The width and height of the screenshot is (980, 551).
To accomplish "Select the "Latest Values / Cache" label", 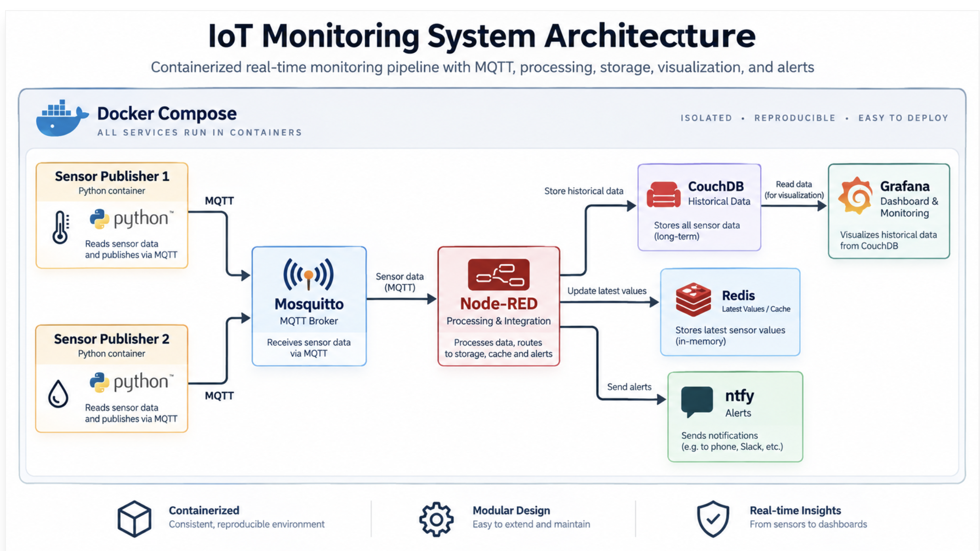I will (756, 309).
